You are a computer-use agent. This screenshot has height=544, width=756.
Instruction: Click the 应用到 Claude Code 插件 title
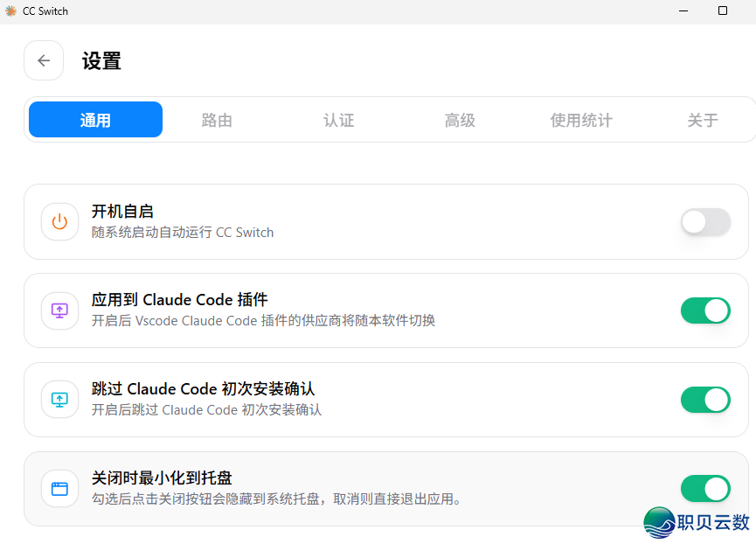(x=180, y=300)
